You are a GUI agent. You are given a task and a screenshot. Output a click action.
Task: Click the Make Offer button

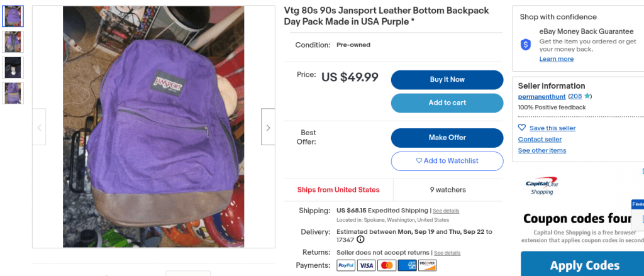pos(447,138)
